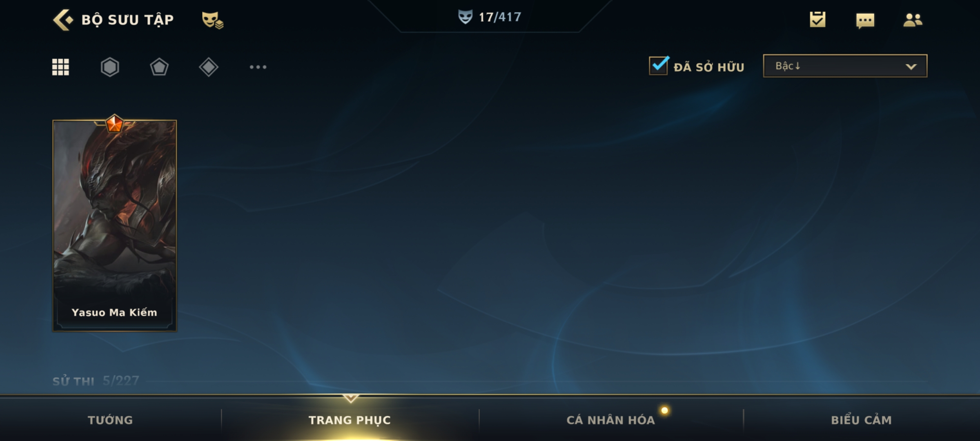Open the CÁ NHÂN HÓA tab

click(610, 420)
